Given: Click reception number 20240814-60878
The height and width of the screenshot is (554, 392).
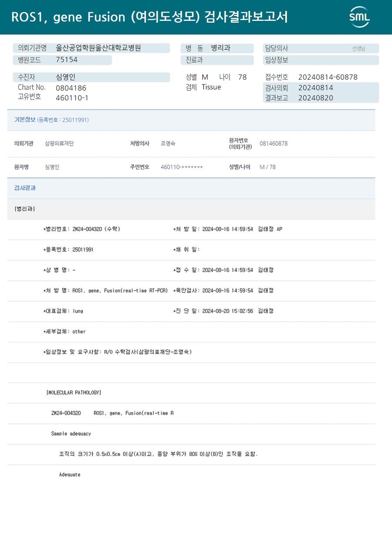Looking at the screenshot, I should pos(328,77).
